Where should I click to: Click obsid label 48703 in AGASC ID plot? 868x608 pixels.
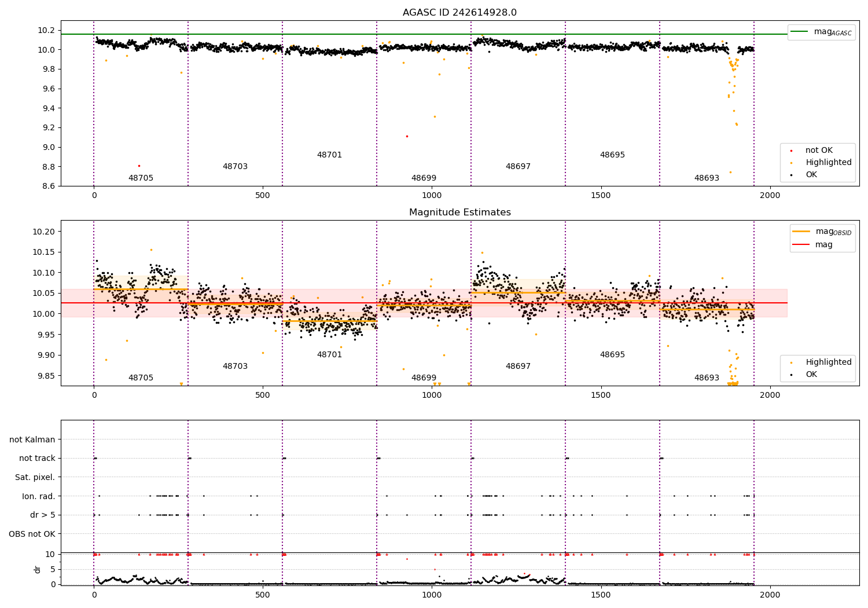point(235,166)
